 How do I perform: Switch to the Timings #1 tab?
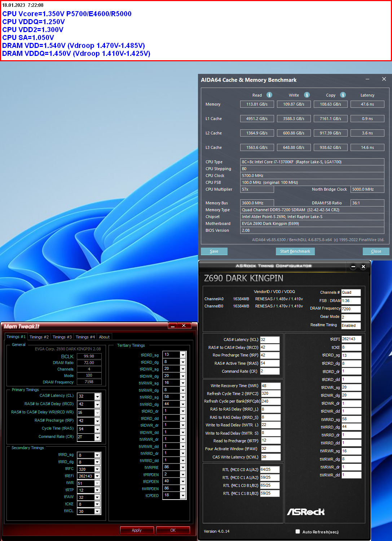(x=16, y=337)
